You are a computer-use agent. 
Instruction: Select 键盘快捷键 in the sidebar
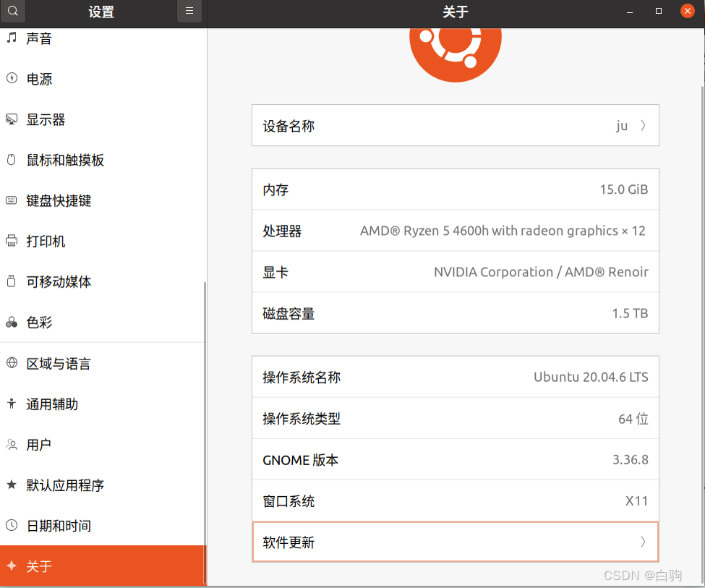coord(103,200)
